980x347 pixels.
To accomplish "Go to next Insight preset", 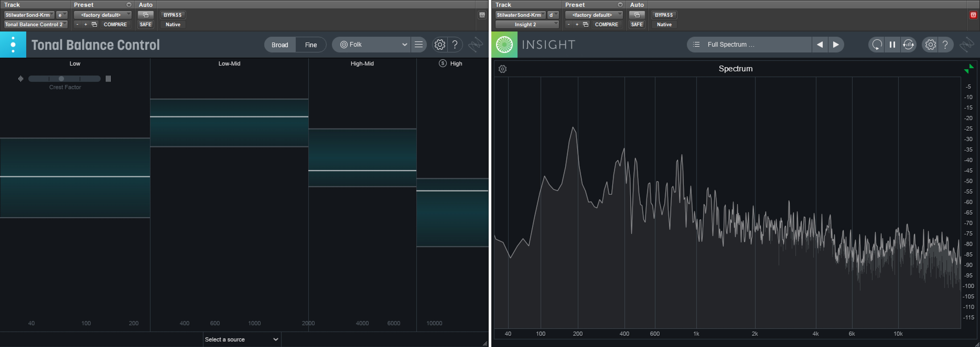I will point(836,45).
